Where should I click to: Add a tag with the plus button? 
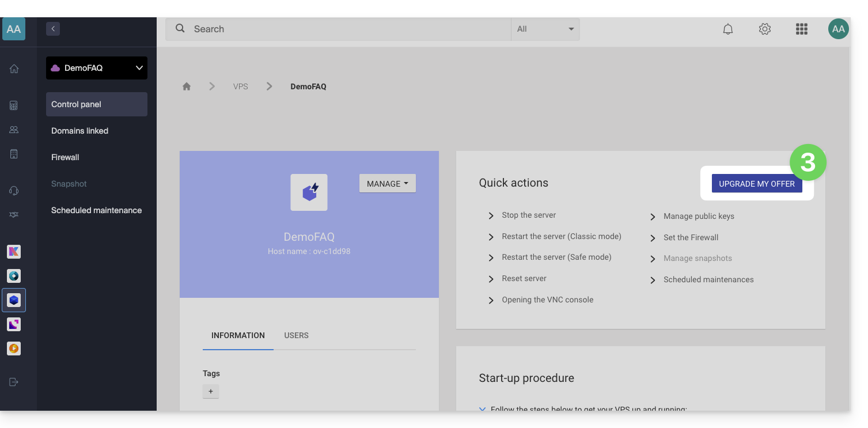pyautogui.click(x=211, y=392)
